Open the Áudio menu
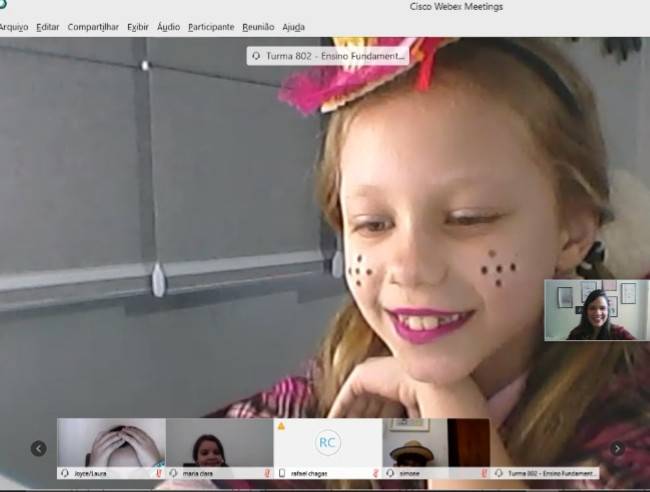Screen dimensions: 650x492 pyautogui.click(x=168, y=27)
